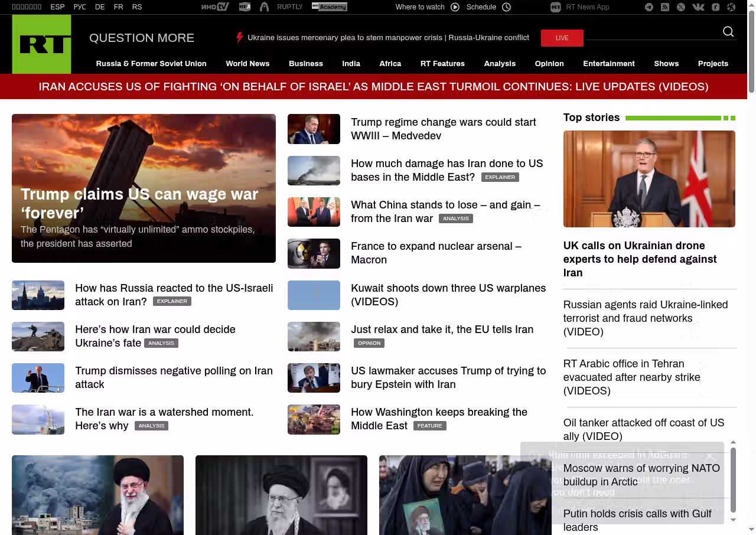Go to the Business section

coord(306,64)
